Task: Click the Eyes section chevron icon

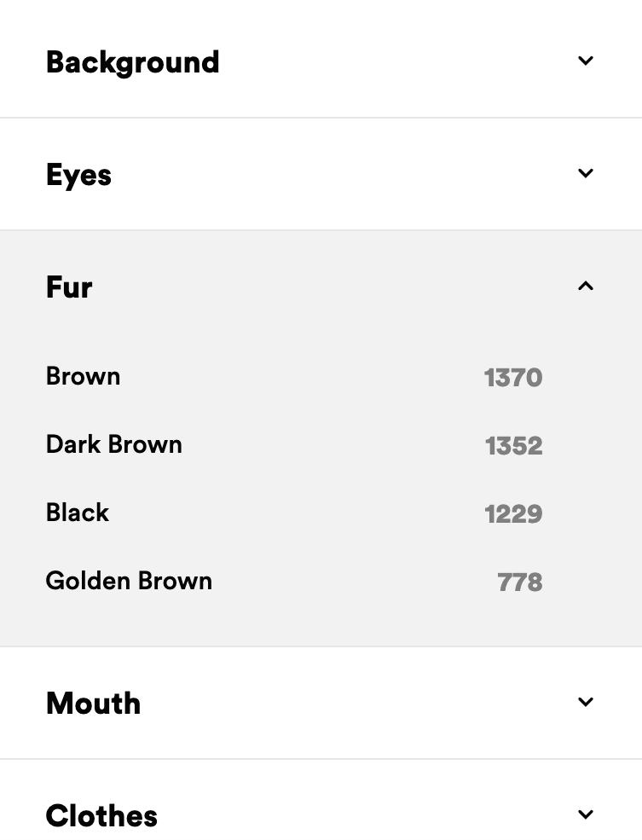Action: coord(586,173)
